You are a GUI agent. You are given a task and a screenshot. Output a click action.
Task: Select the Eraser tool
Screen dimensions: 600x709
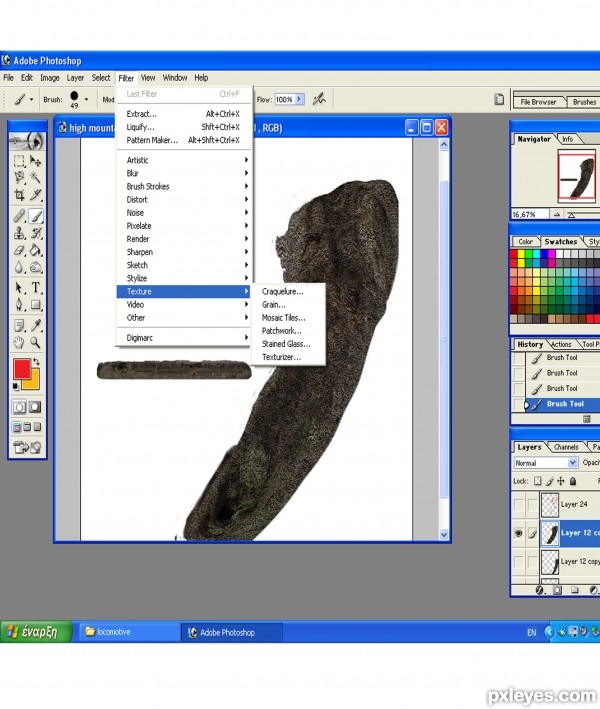[x=19, y=250]
